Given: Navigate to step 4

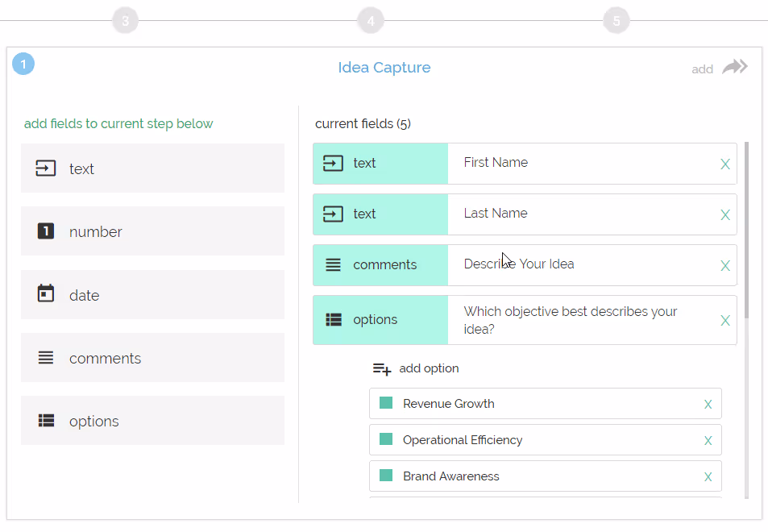Looking at the screenshot, I should pyautogui.click(x=370, y=19).
